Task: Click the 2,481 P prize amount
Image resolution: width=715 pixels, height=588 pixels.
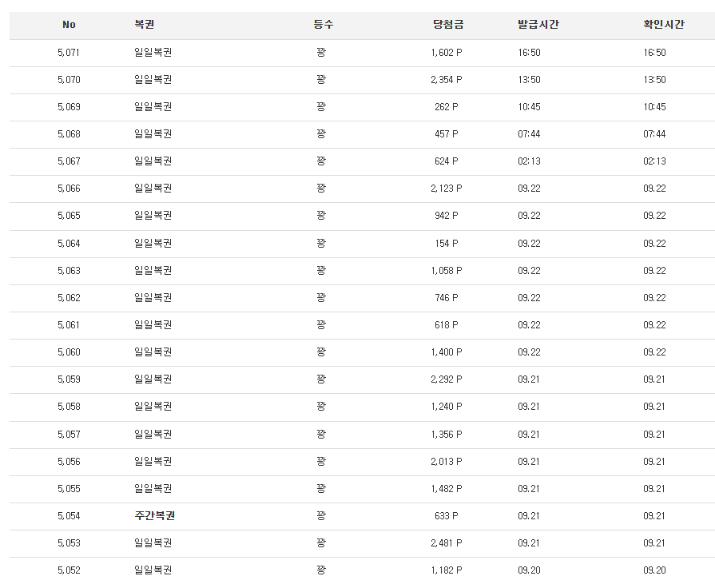Action: point(447,542)
